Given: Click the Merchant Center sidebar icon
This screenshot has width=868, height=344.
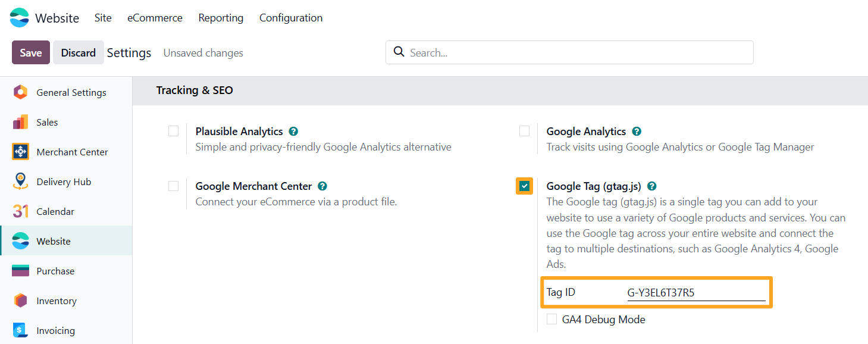Looking at the screenshot, I should [20, 152].
